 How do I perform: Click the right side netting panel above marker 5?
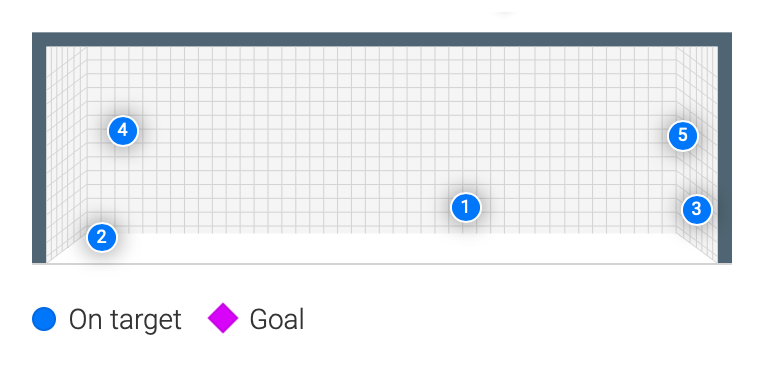[697, 82]
